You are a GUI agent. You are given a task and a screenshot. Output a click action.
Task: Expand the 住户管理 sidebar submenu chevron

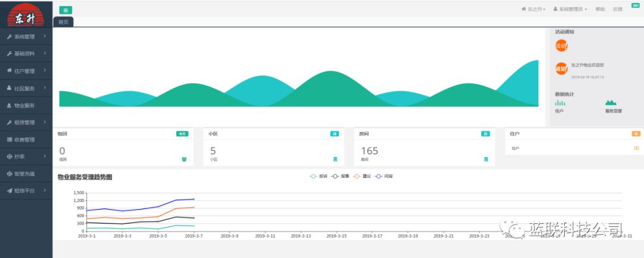[45, 71]
